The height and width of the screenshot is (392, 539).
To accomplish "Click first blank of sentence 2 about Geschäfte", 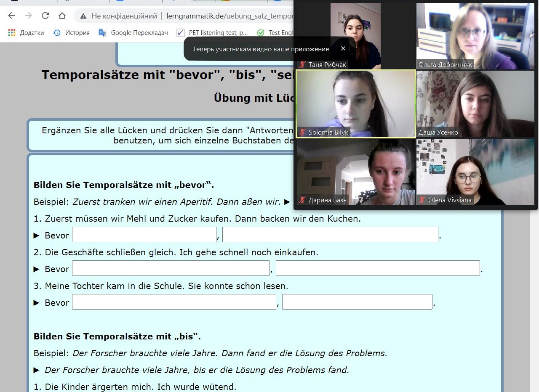I will coord(171,268).
